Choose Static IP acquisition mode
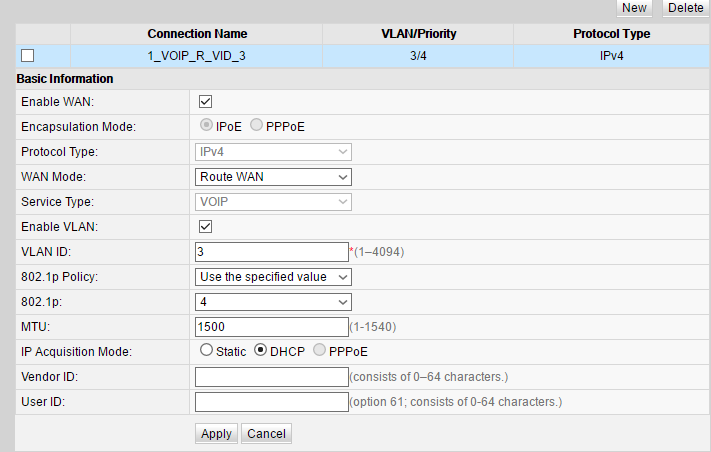This screenshot has width=711, height=452. point(207,351)
